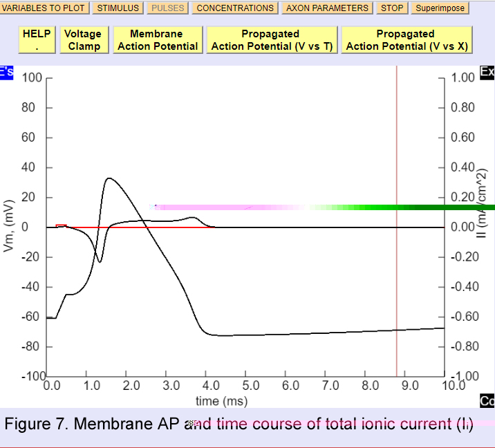Click the blue E's label at top left
Viewport: 495px width, 448px height.
coord(7,73)
